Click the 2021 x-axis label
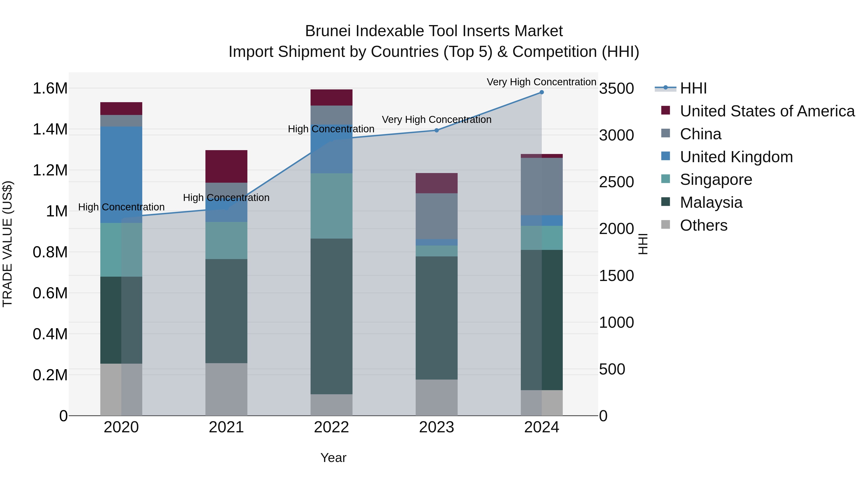Screen dimensions: 868x488 coord(226,427)
